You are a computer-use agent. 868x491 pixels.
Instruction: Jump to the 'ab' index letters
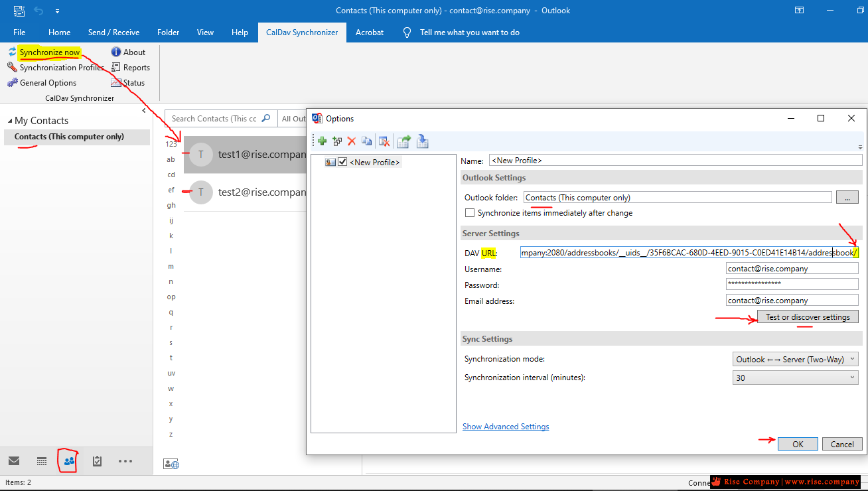[x=171, y=159]
